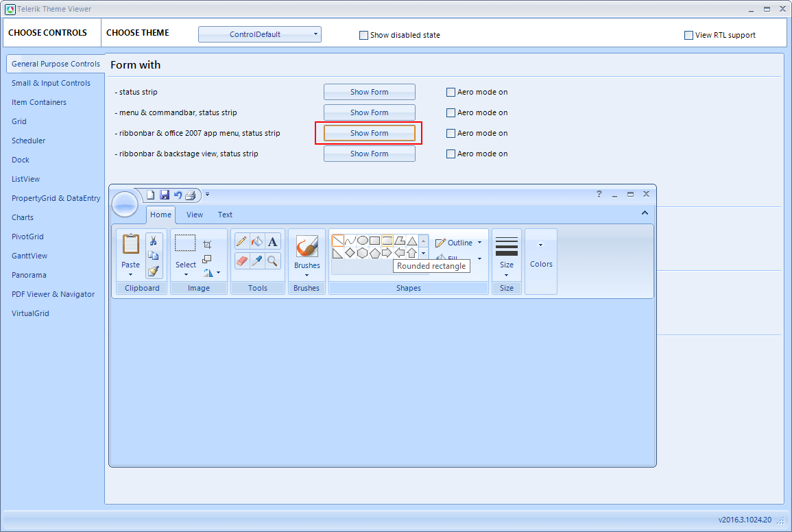Enable Show disabled state checkbox
The width and height of the screenshot is (792, 532).
(x=363, y=36)
